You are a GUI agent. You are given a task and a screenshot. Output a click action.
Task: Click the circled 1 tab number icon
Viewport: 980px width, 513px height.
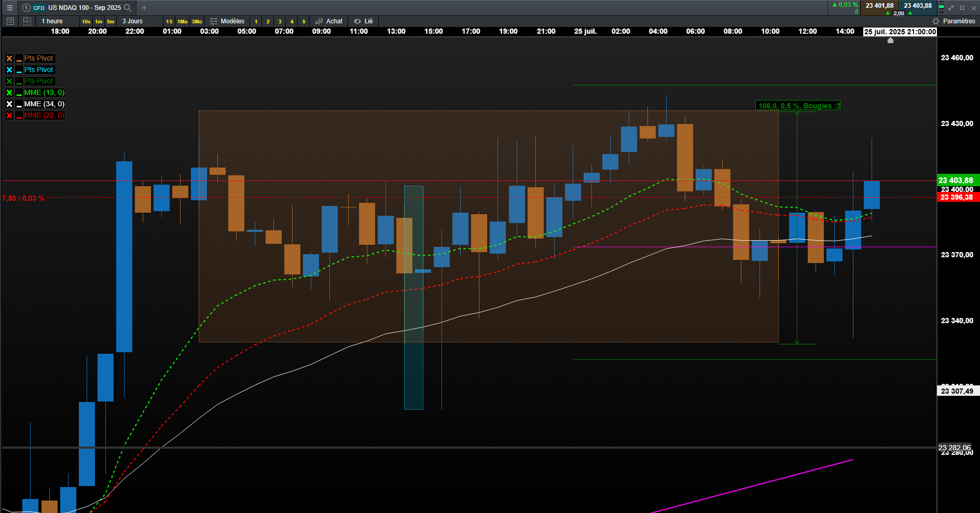(26, 8)
